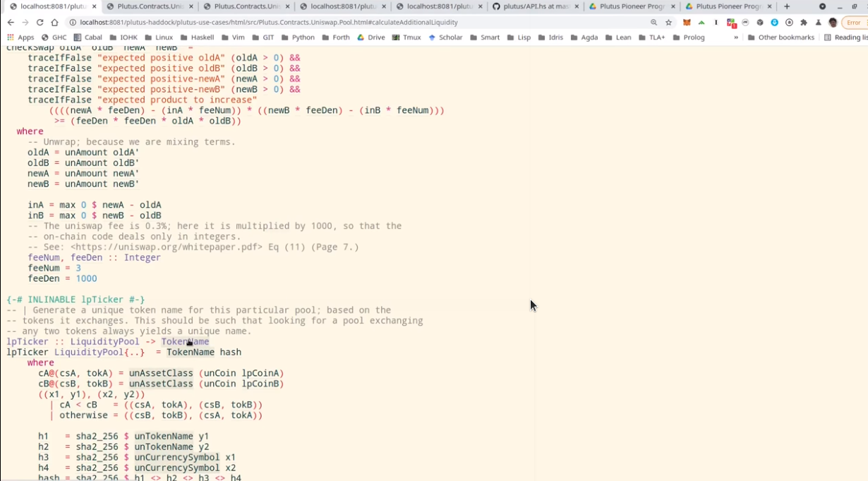
Task: Go to the browser home page
Action: point(54,23)
